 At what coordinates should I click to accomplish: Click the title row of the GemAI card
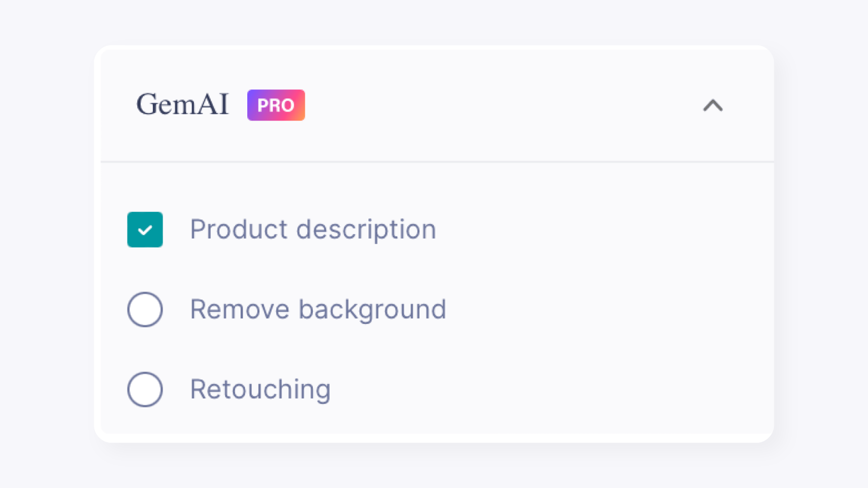(x=434, y=104)
